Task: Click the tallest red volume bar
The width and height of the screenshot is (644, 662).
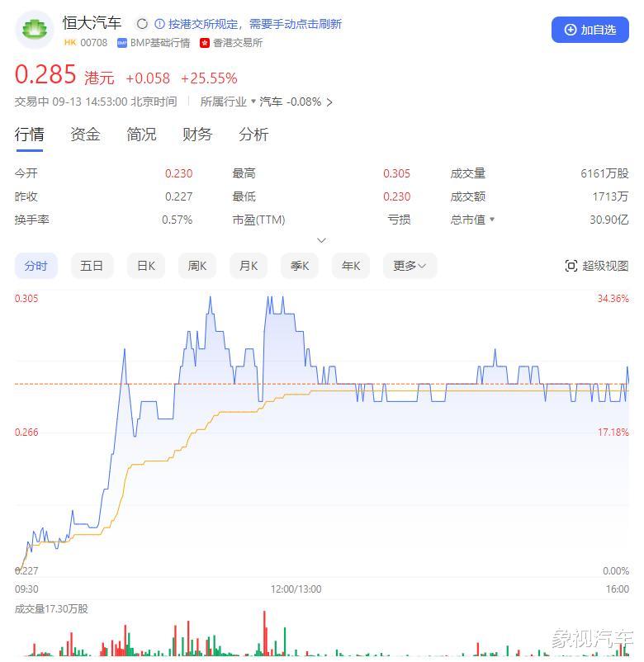Action: pos(265,633)
